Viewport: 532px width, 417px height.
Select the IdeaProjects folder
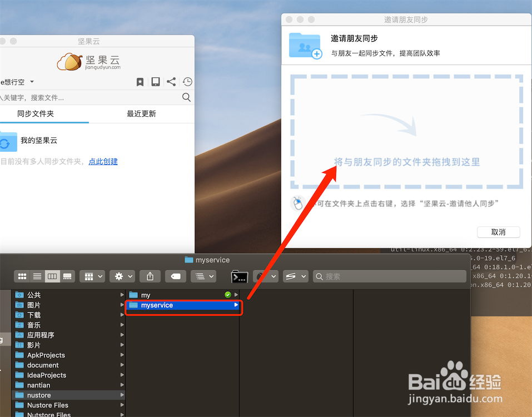click(69, 375)
